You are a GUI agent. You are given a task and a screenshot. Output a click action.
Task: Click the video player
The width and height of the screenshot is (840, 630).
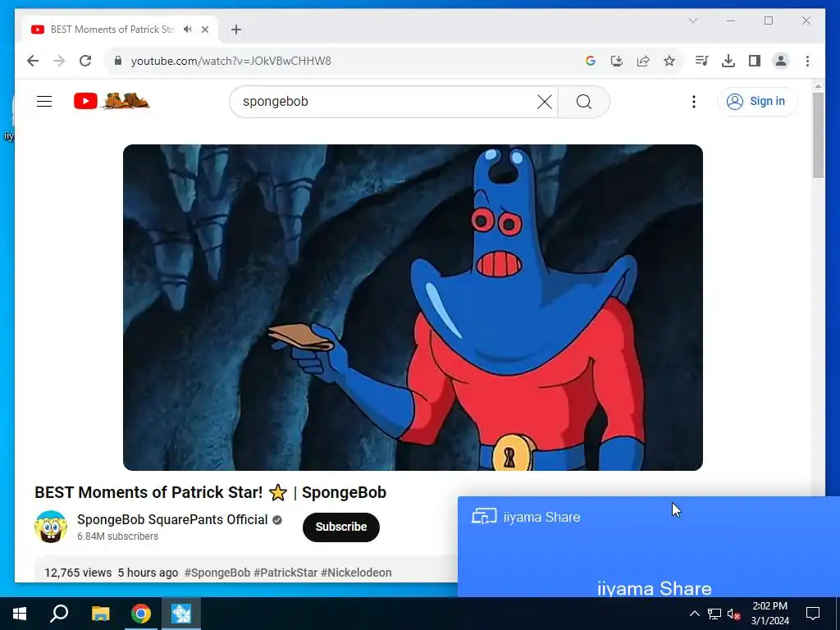click(x=413, y=308)
